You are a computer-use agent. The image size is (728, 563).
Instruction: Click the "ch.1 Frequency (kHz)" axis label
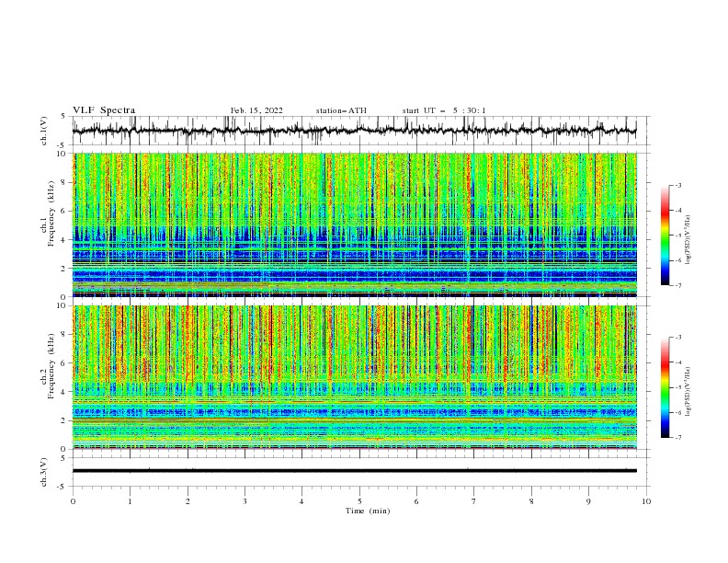48,212
